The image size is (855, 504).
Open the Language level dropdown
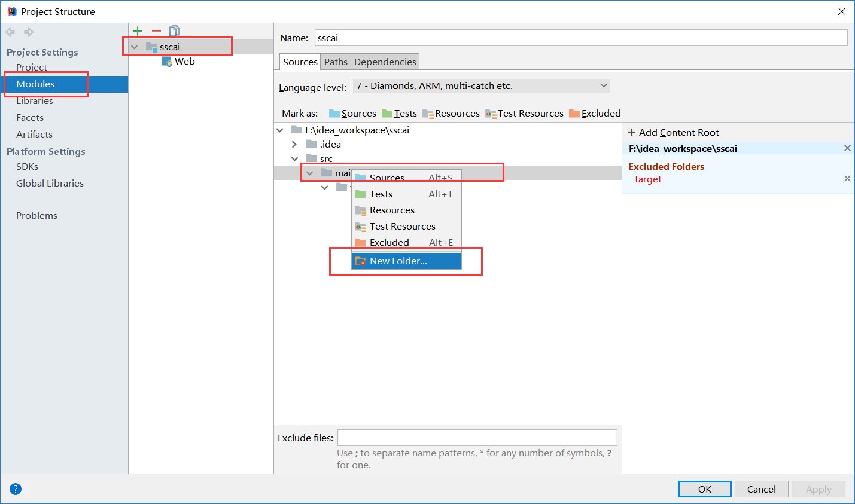481,86
